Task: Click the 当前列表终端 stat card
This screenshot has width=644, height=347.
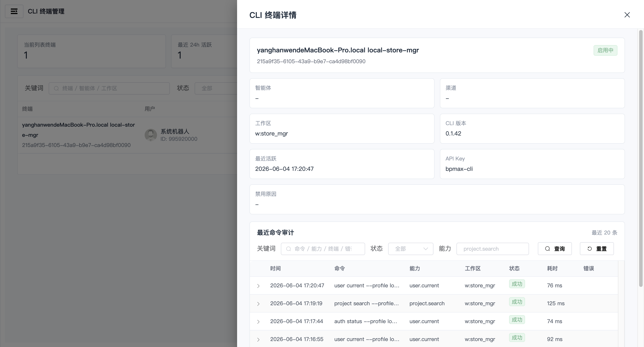Action: pos(92,51)
